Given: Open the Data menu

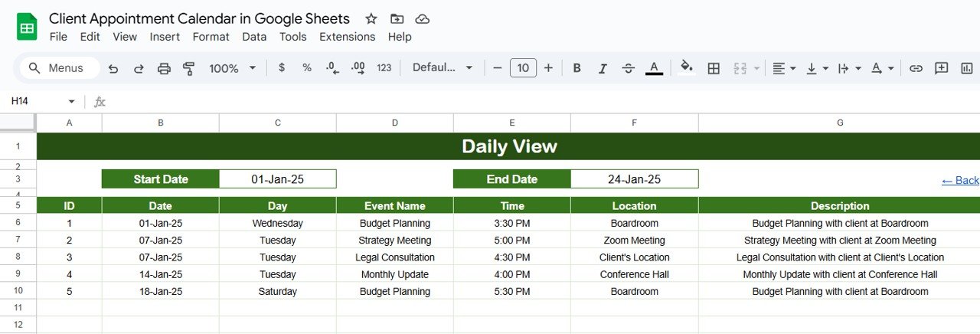Looking at the screenshot, I should point(254,37).
